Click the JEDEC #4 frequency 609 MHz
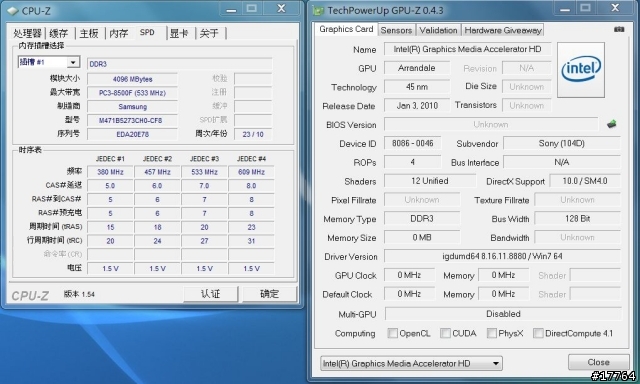This screenshot has width=640, height=384. [251, 172]
